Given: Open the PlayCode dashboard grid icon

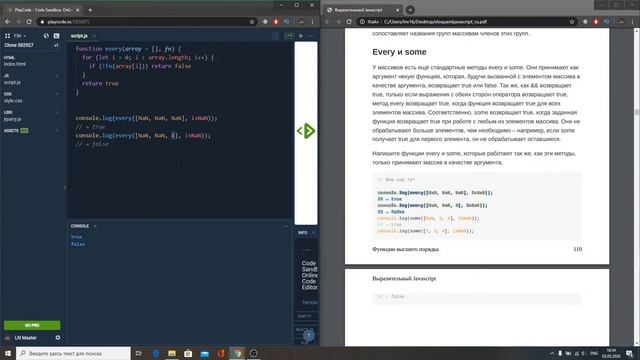Looking at the screenshot, I should coord(7,36).
